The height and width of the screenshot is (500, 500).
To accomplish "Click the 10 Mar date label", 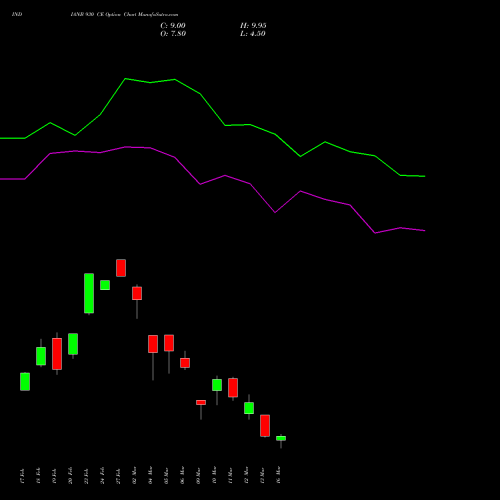I will pos(214,475).
